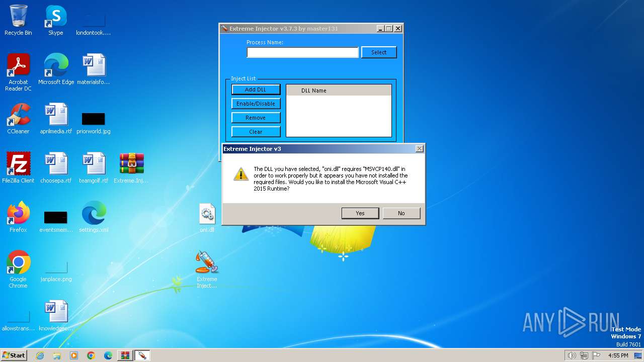Click Remove in Inject List
Image resolution: width=644 pixels, height=362 pixels.
[256, 118]
